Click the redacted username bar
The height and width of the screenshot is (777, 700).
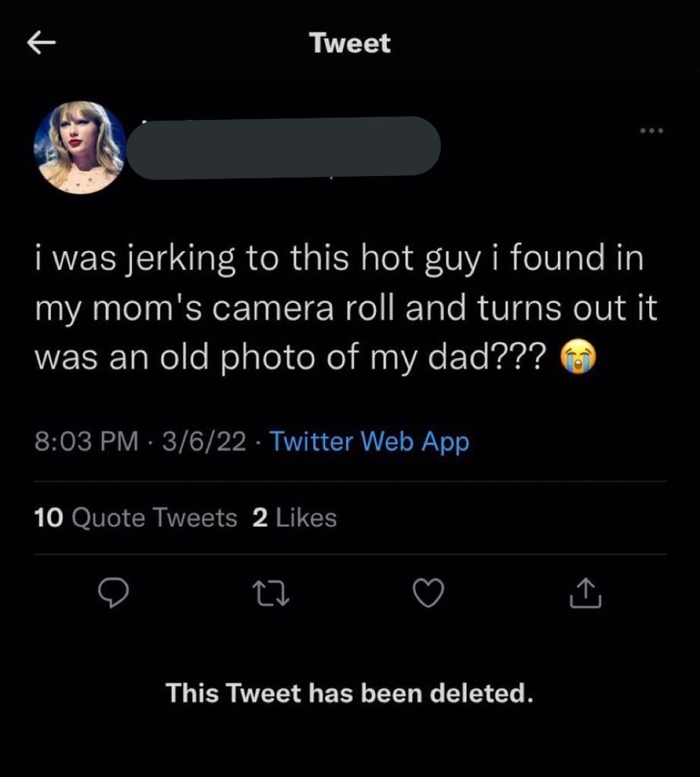283,147
